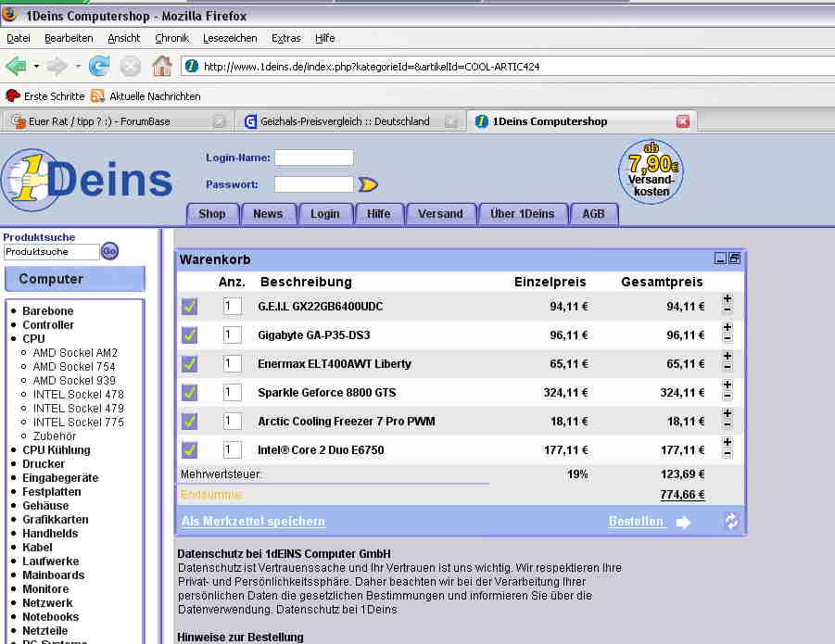Open the Versand navigation tab
Screen dimensions: 835x644
coord(440,214)
